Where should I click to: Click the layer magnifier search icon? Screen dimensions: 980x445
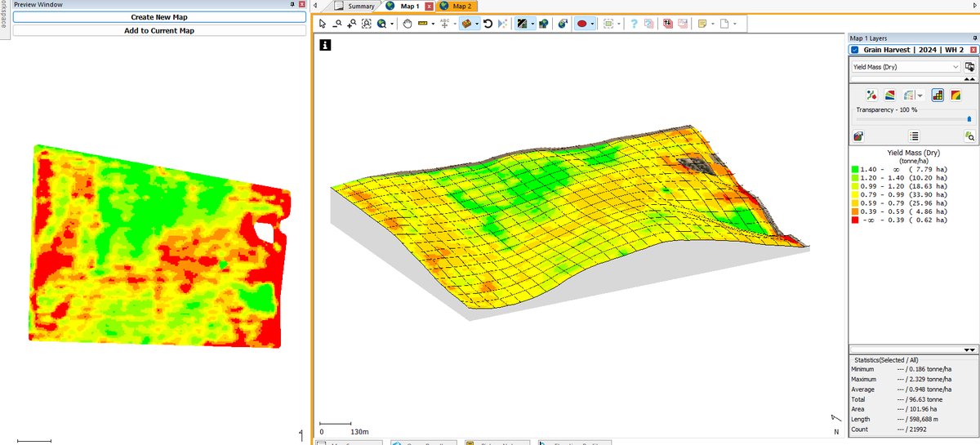click(969, 136)
